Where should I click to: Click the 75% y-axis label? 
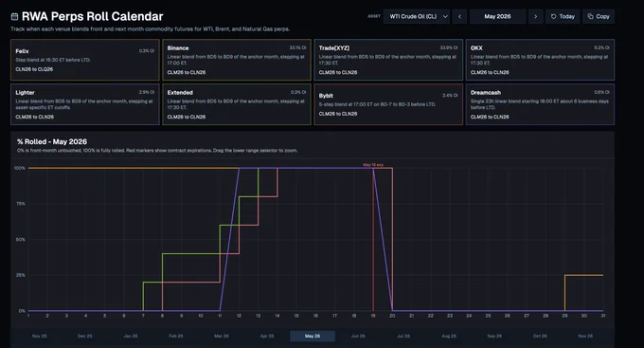click(x=20, y=204)
